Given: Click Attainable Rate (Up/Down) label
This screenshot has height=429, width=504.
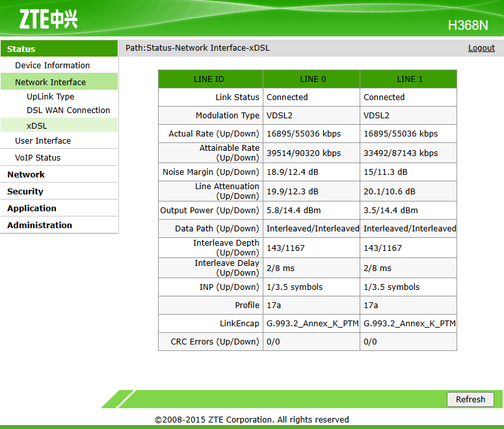Looking at the screenshot, I should (x=229, y=153).
